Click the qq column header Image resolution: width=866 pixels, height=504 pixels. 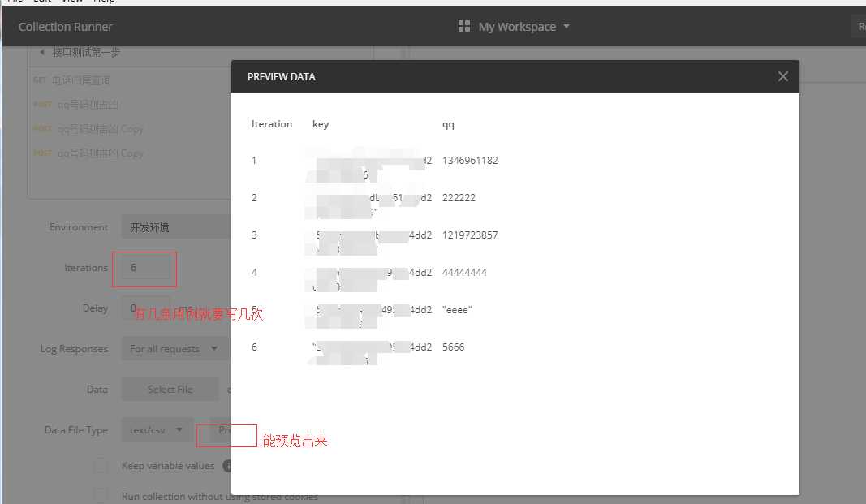click(448, 125)
